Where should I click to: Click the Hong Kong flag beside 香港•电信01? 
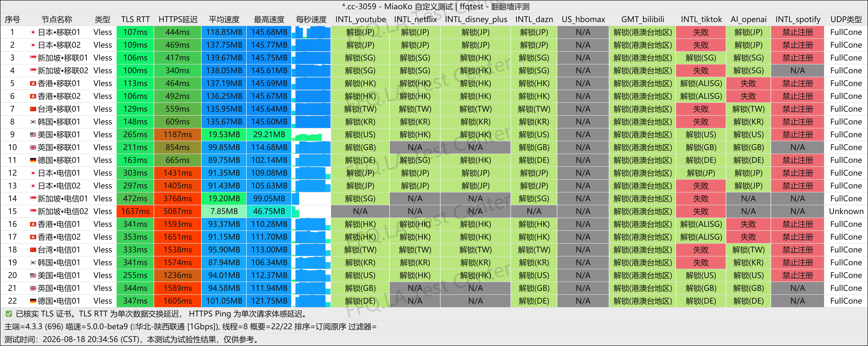tap(33, 224)
